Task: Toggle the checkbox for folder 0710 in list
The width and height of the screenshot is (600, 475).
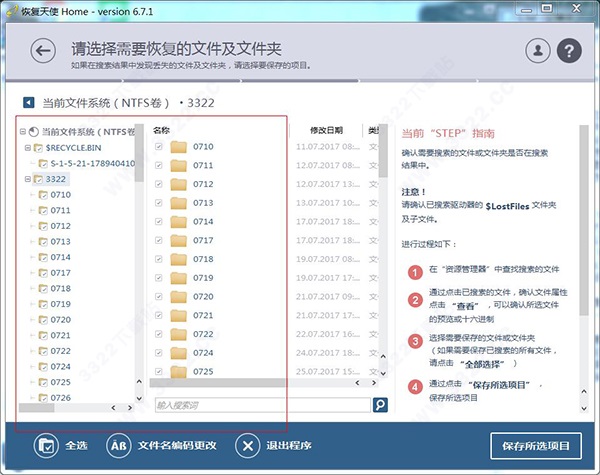Action: [x=159, y=147]
